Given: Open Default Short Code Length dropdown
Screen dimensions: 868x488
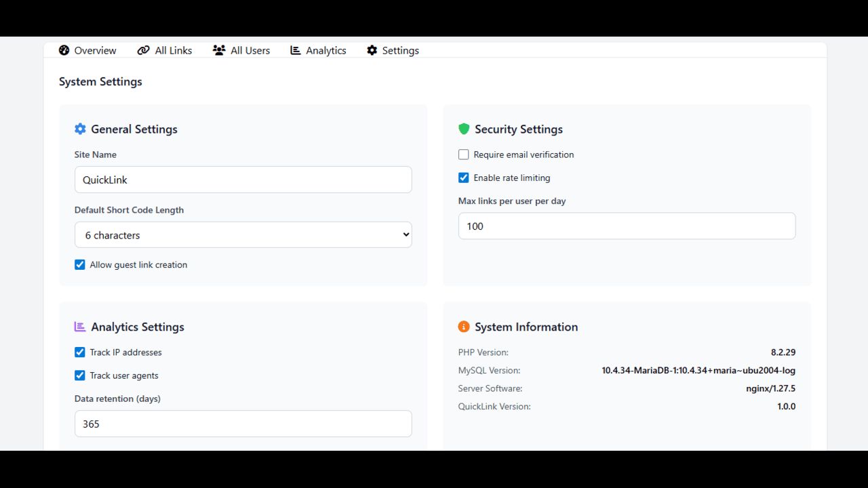Looking at the screenshot, I should coord(243,235).
